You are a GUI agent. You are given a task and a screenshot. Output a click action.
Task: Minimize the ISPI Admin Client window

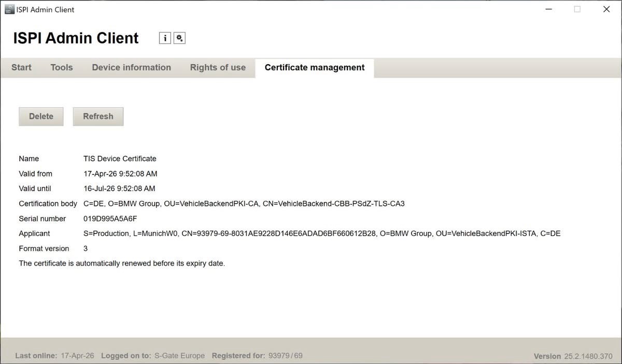pyautogui.click(x=548, y=9)
